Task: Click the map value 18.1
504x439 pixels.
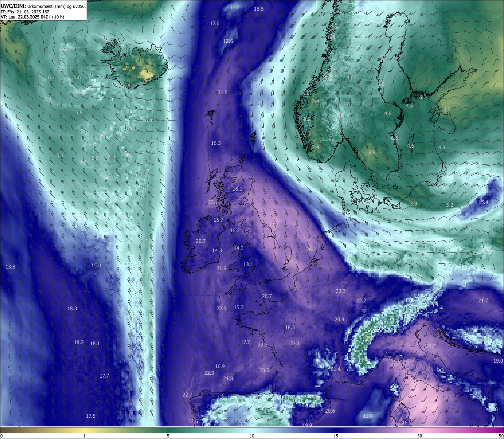Action: (95, 343)
